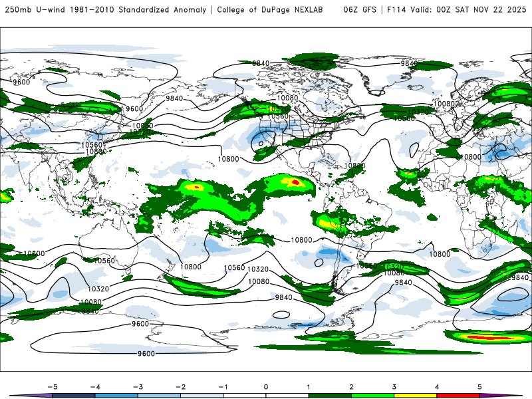This screenshot has height=399, width=532.
Task: Click the blue colorbar segment between -4 and -3
Action: pyautogui.click(x=116, y=396)
